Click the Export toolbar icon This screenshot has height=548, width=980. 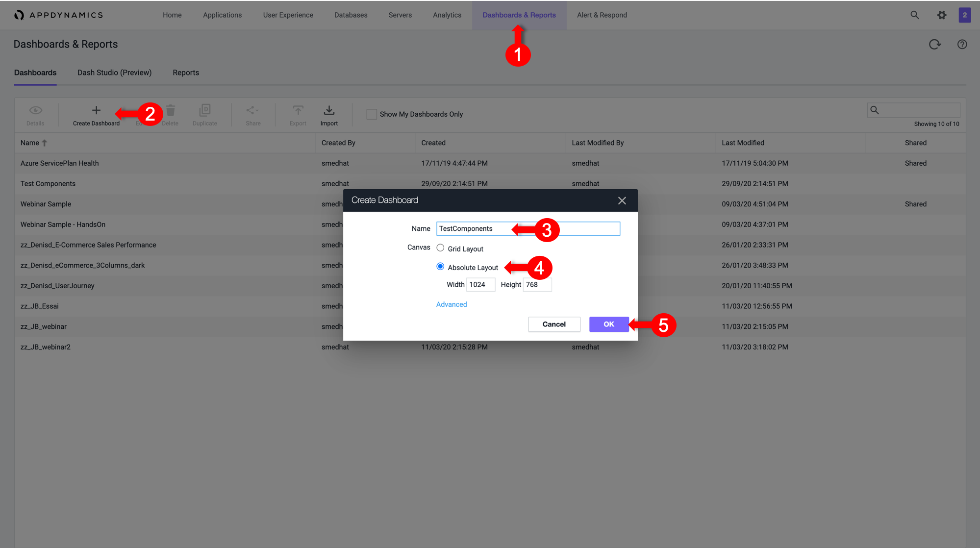pyautogui.click(x=298, y=110)
